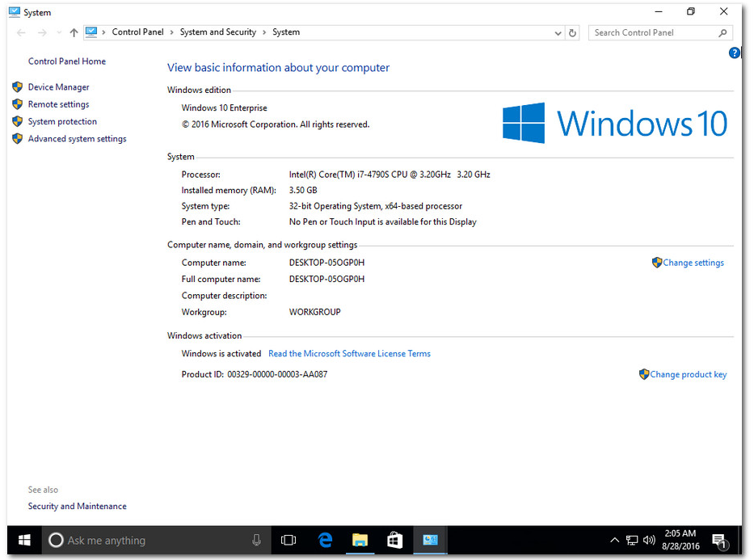Open Remote settings link

pos(59,104)
